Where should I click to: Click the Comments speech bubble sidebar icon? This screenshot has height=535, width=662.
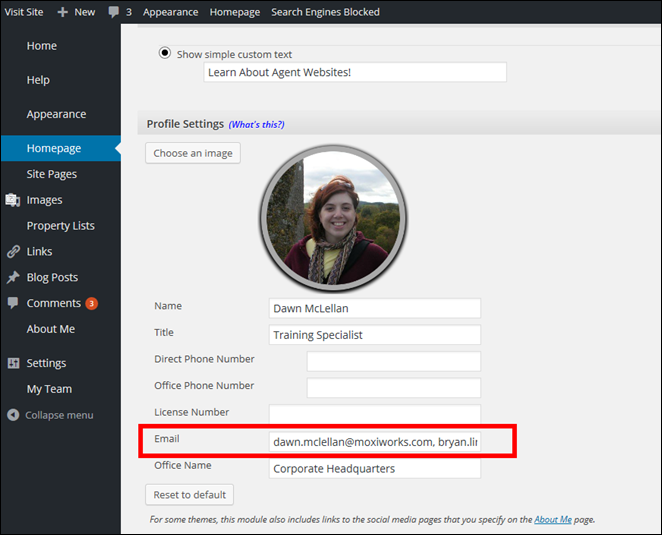click(13, 303)
